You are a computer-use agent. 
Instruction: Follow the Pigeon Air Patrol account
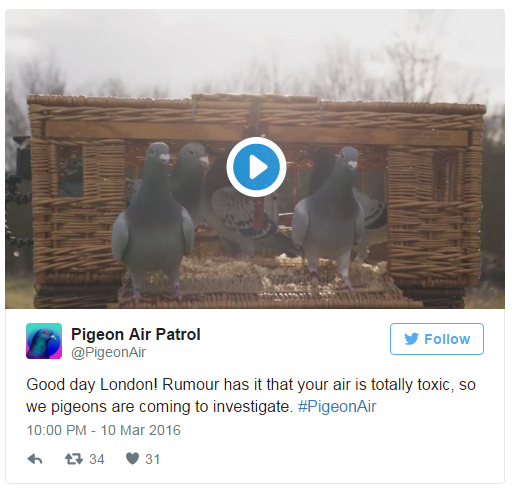pyautogui.click(x=437, y=339)
